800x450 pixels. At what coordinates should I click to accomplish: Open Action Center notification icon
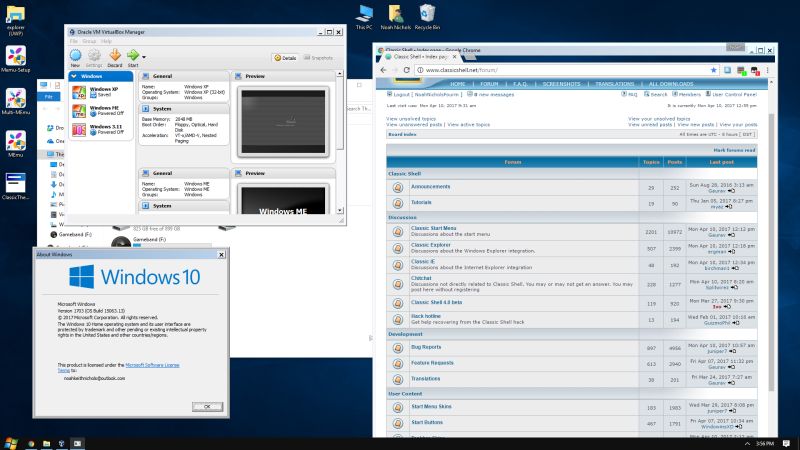click(x=786, y=444)
